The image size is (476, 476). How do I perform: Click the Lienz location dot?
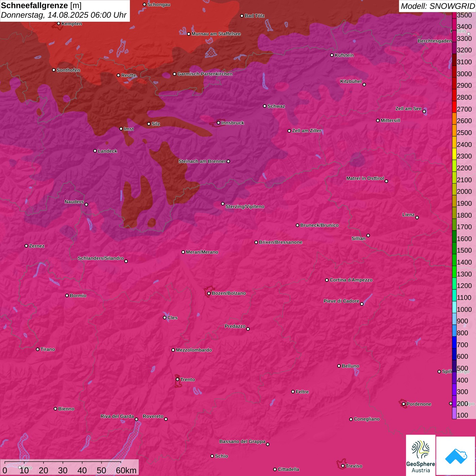click(x=417, y=218)
